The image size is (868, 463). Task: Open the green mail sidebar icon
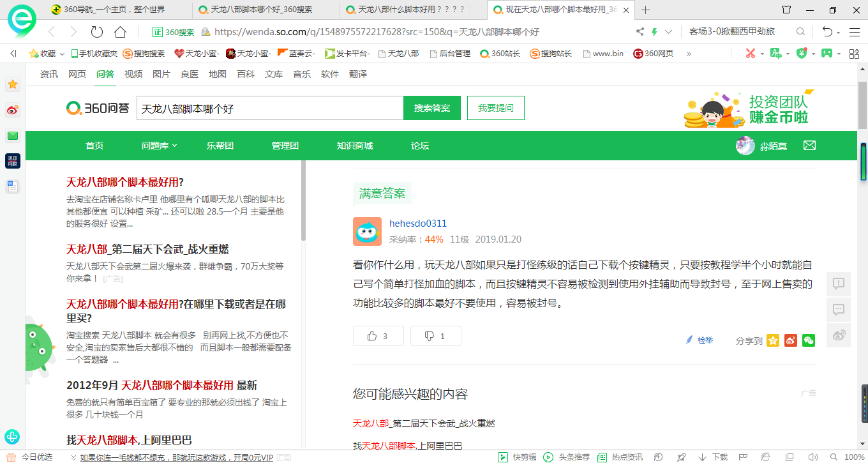[x=12, y=135]
